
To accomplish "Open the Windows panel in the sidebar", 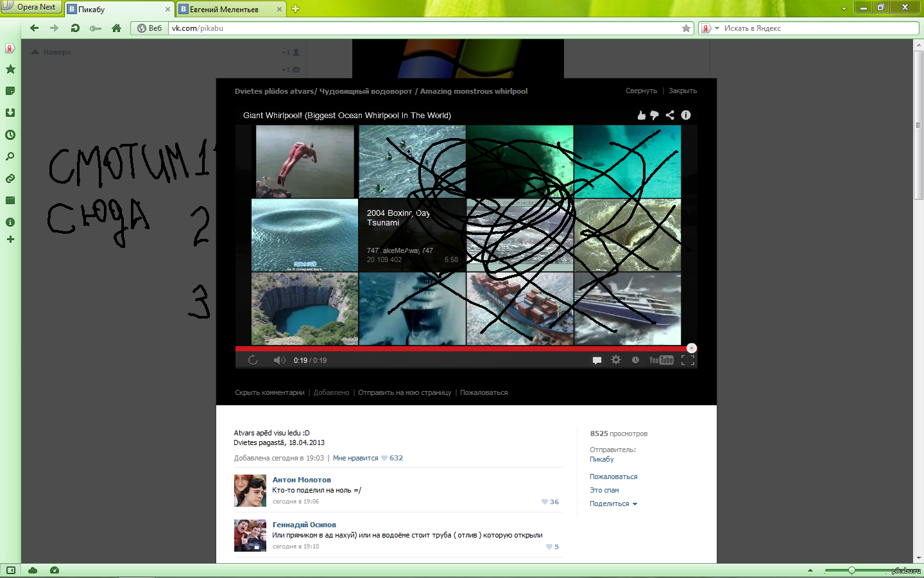I will [10, 200].
